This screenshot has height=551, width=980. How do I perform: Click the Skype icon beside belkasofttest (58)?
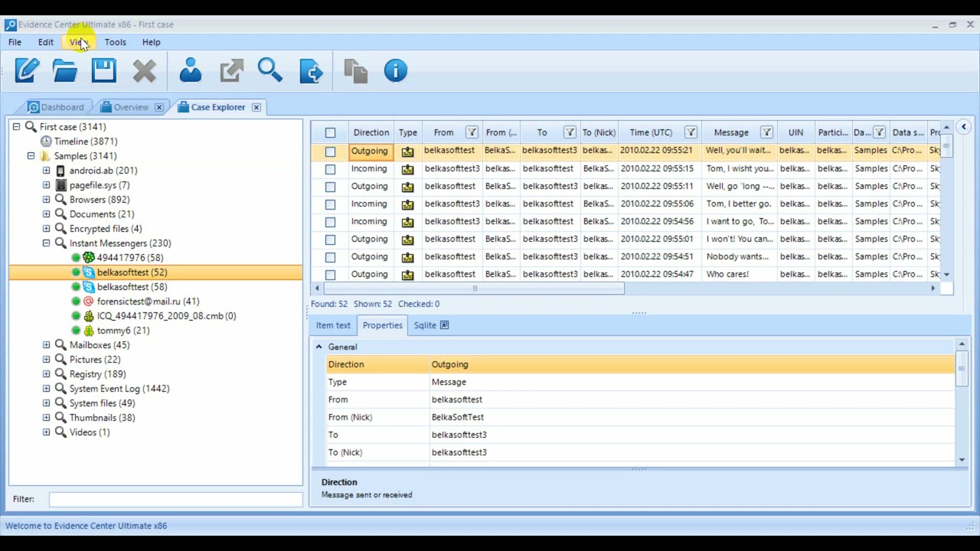[x=89, y=287]
